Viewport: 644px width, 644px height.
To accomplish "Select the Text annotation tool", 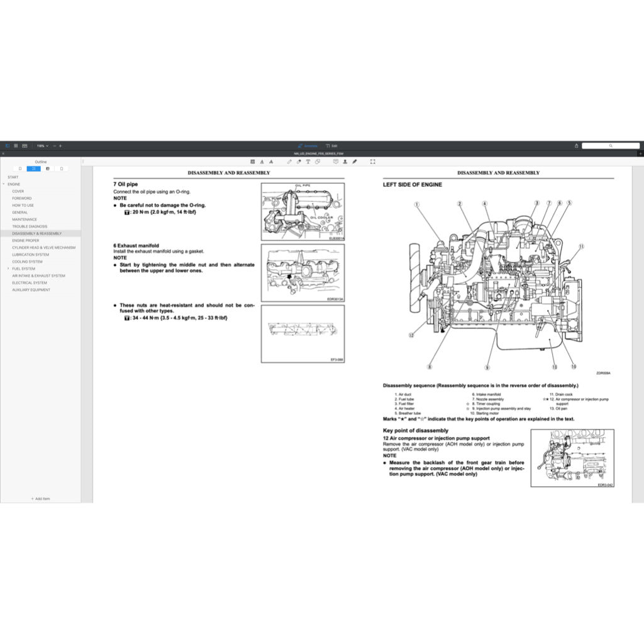I will 308,162.
